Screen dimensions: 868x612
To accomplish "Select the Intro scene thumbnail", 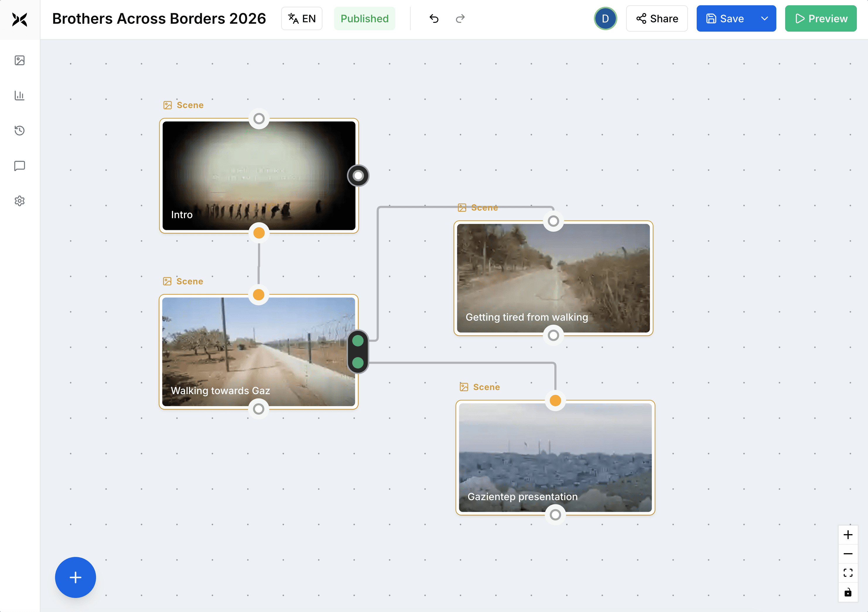I will [259, 175].
